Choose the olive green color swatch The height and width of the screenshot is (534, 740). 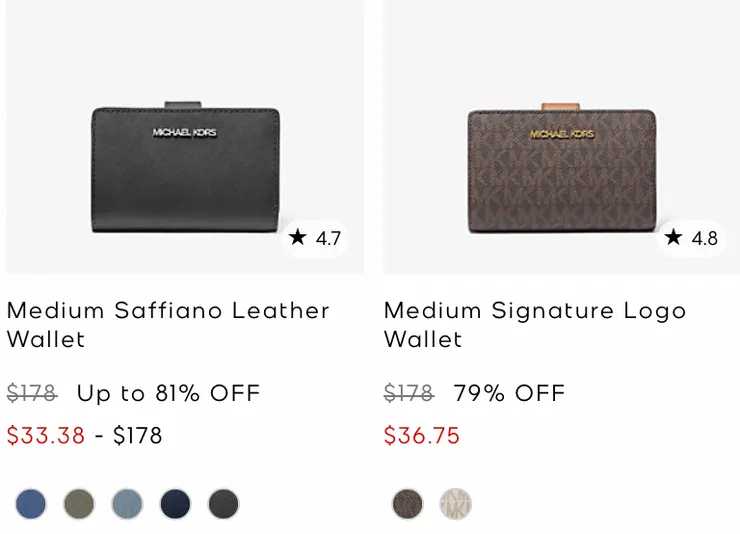coord(79,504)
